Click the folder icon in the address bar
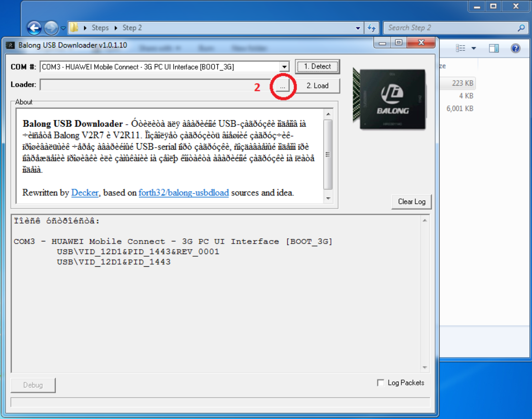532x419 pixels. (74, 28)
